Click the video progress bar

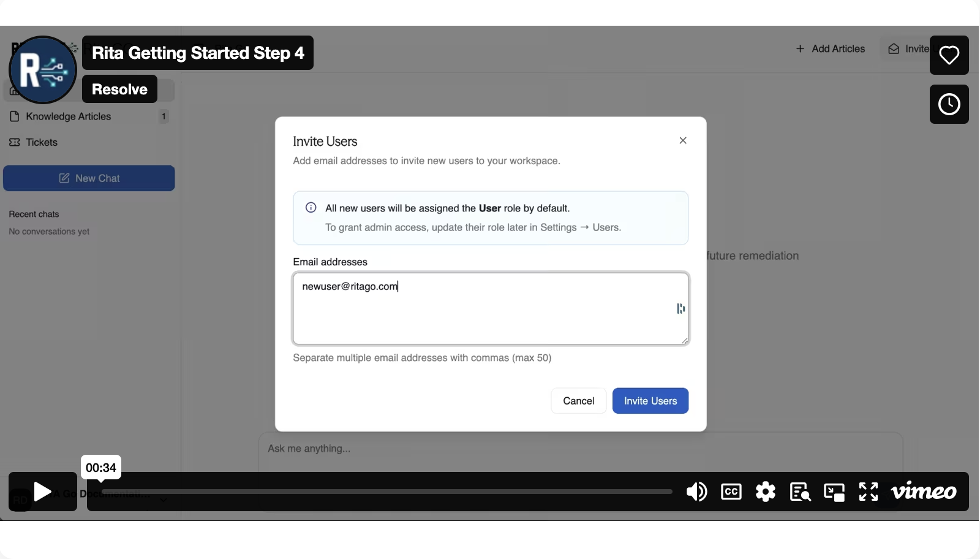click(x=386, y=492)
